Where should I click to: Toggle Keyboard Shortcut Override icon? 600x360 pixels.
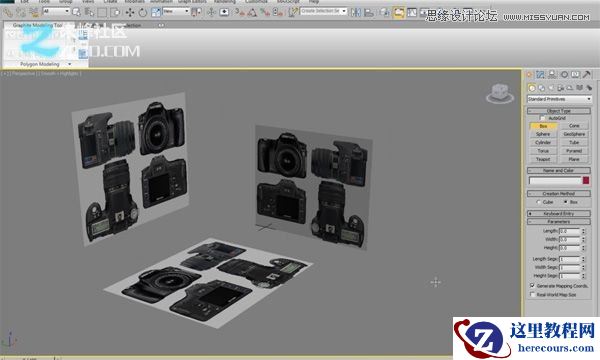224,12
